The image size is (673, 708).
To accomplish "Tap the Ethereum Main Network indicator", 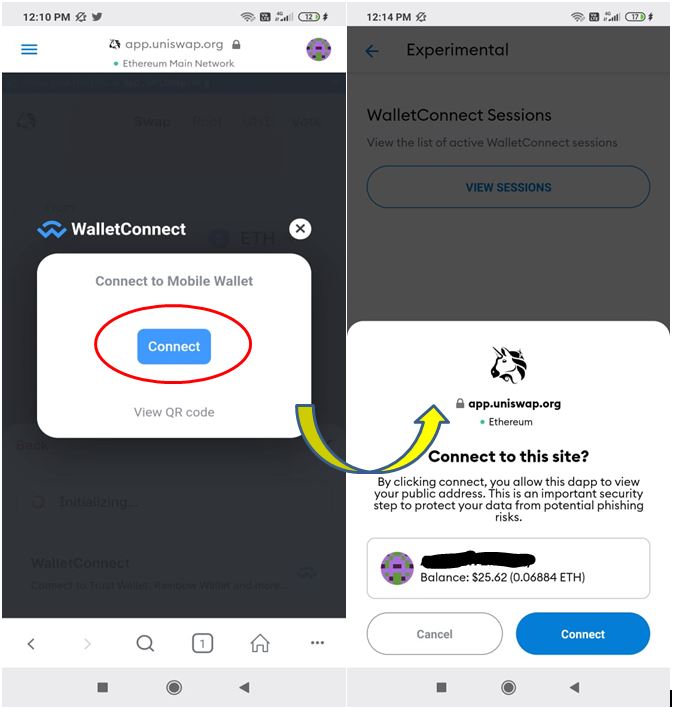I will click(x=174, y=64).
